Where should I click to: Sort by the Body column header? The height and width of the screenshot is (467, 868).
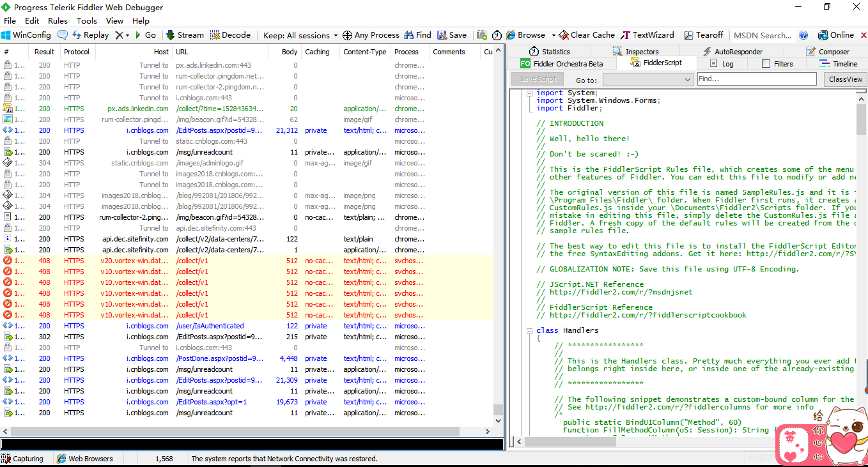[x=285, y=52]
